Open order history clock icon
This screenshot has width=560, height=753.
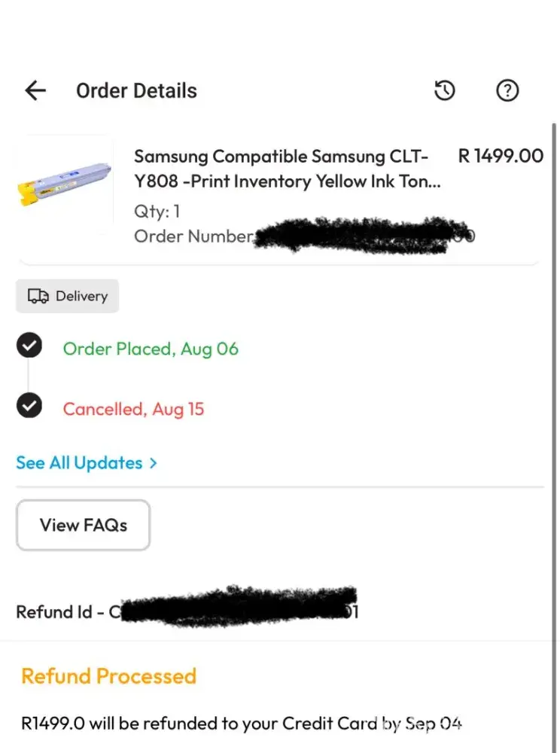[x=445, y=91]
